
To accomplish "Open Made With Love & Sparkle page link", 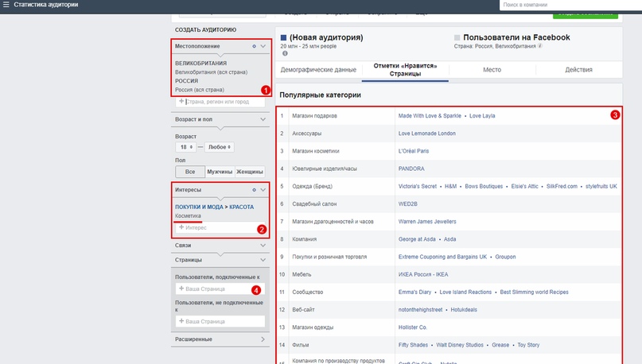I will click(x=430, y=116).
